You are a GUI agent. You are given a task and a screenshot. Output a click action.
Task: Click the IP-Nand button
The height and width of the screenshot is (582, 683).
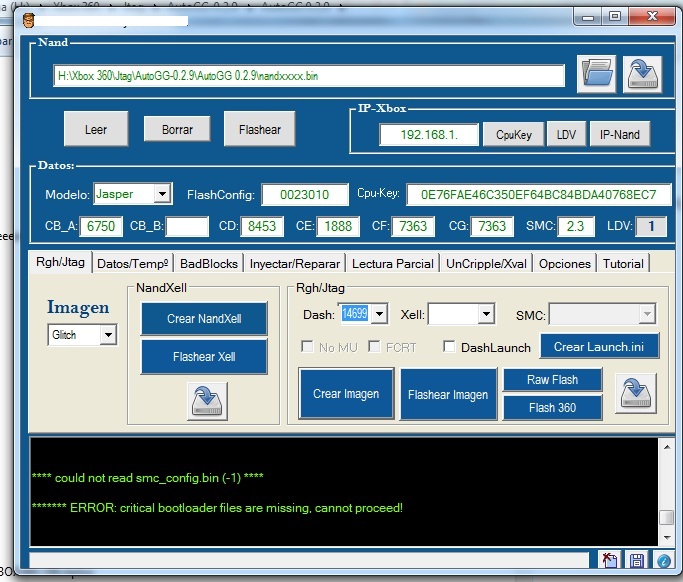(619, 135)
